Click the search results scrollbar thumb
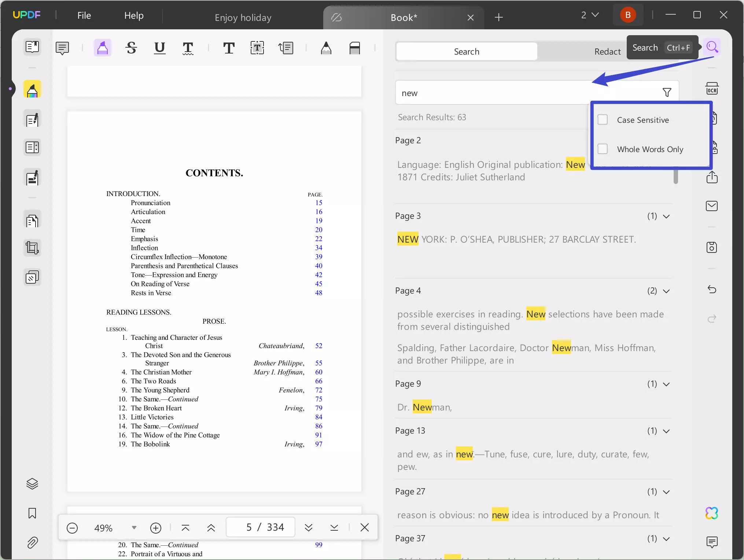744x560 pixels. point(676,176)
